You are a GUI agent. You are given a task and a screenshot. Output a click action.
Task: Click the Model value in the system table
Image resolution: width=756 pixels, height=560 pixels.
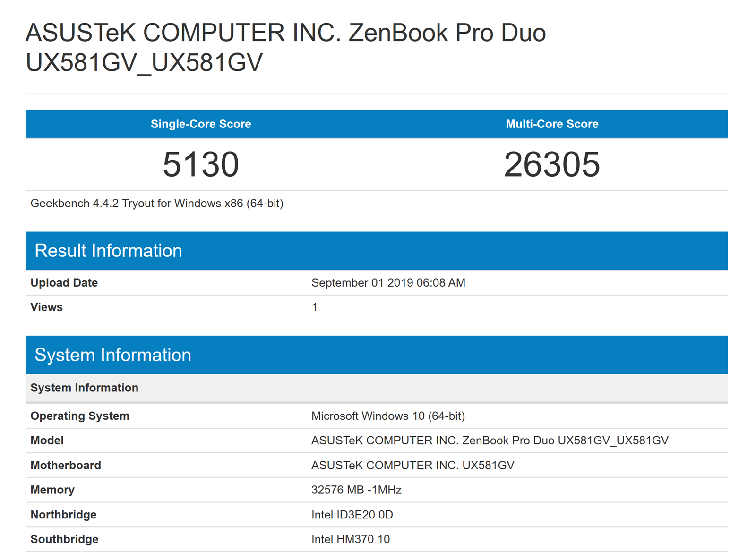[x=490, y=441]
